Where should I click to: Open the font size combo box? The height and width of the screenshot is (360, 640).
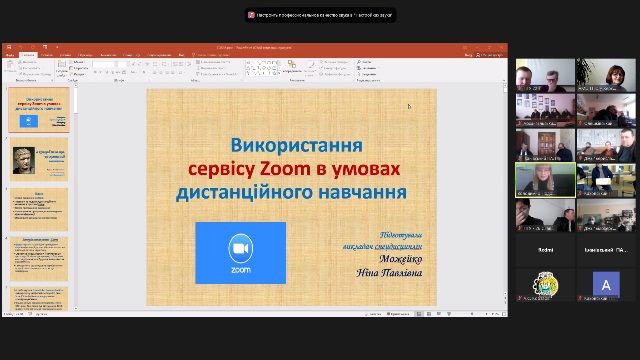(x=123, y=64)
